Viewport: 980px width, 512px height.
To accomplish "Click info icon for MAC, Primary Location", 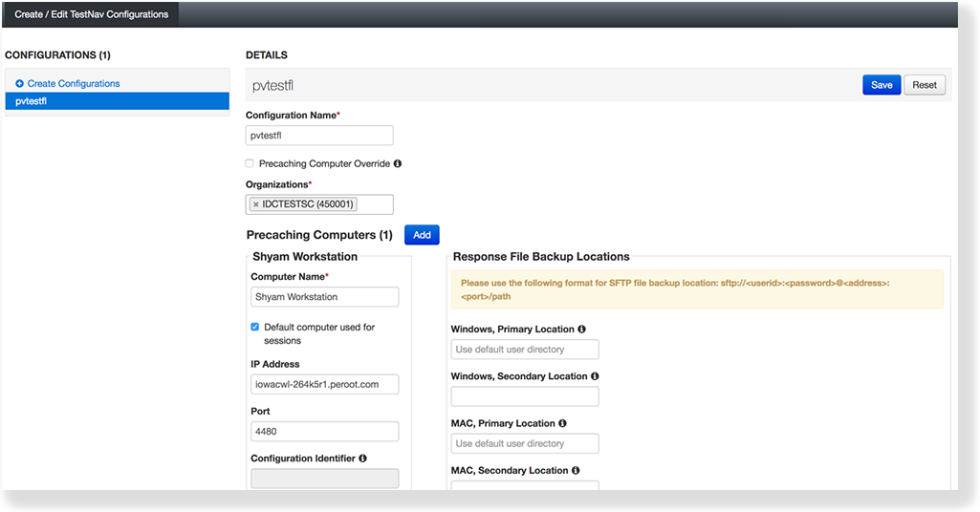I will (x=562, y=423).
